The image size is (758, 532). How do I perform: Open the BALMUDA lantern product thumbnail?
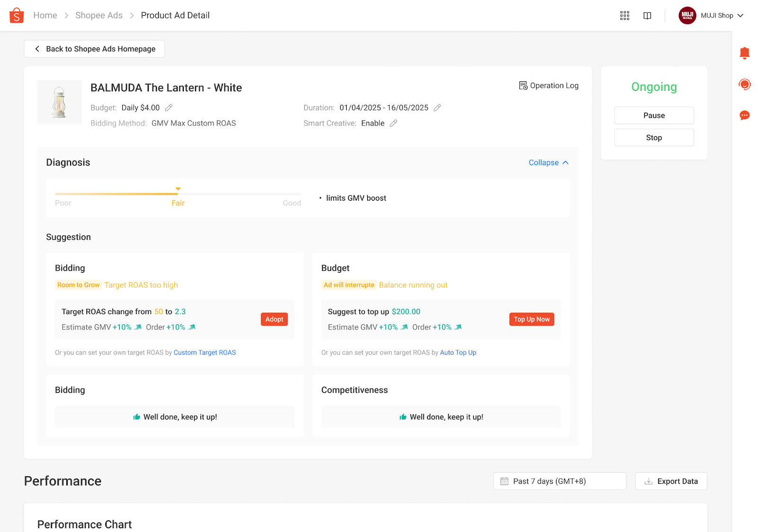point(59,102)
